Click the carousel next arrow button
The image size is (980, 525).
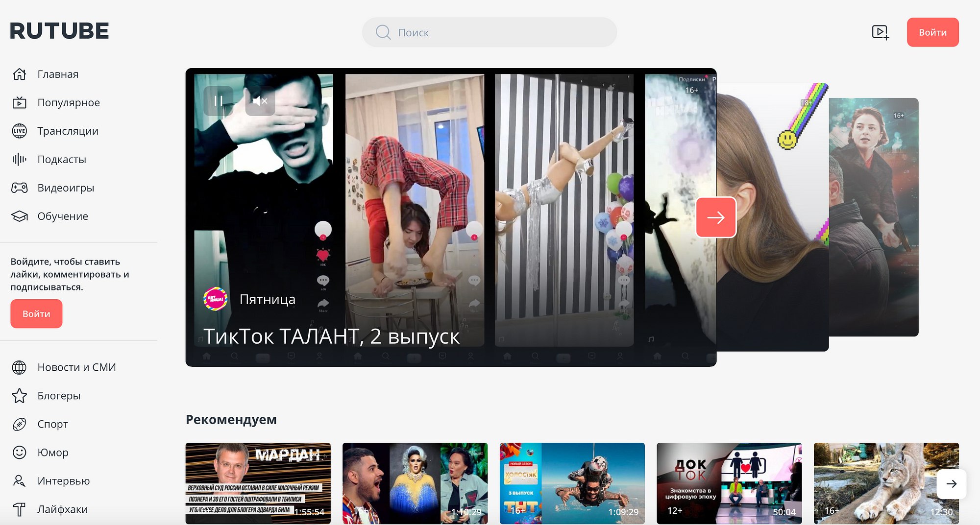tap(716, 217)
